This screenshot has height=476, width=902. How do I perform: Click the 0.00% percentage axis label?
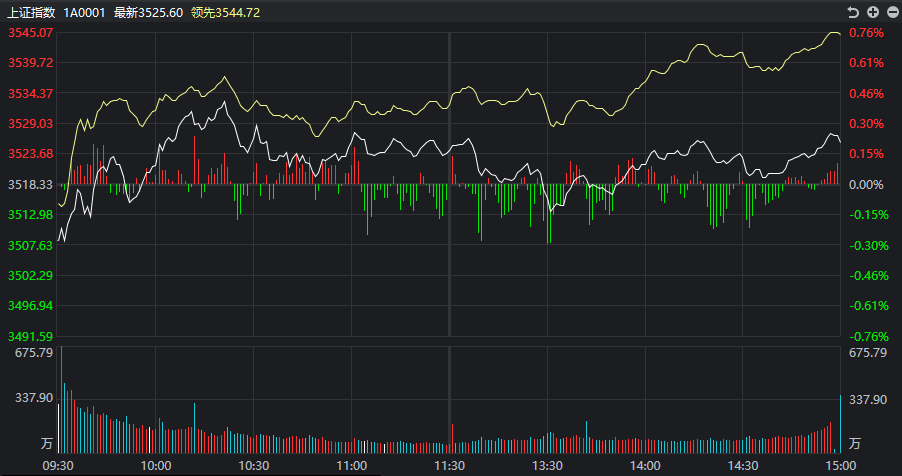coord(866,185)
